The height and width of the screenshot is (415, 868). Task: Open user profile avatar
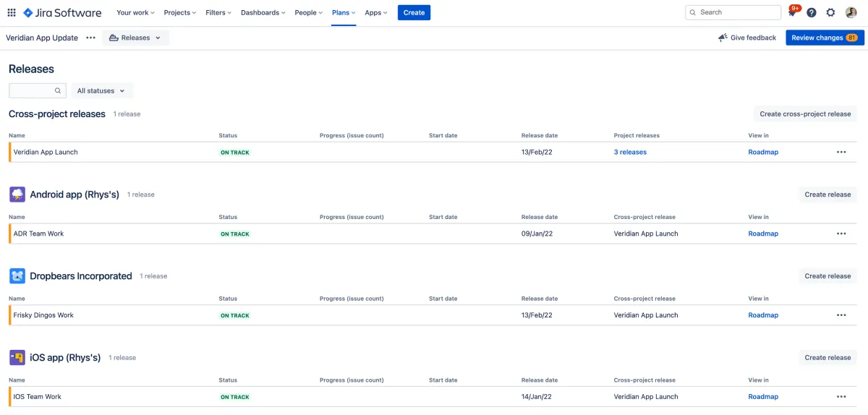pos(851,12)
